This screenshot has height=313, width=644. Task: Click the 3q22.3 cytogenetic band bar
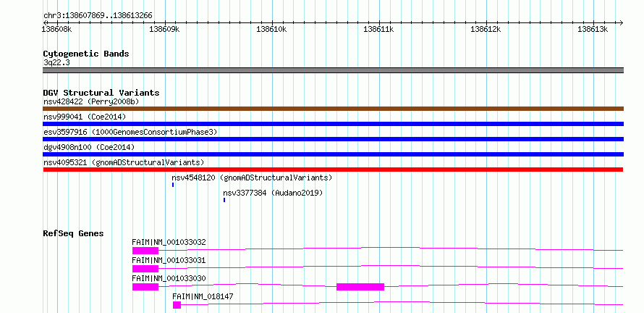coord(333,70)
